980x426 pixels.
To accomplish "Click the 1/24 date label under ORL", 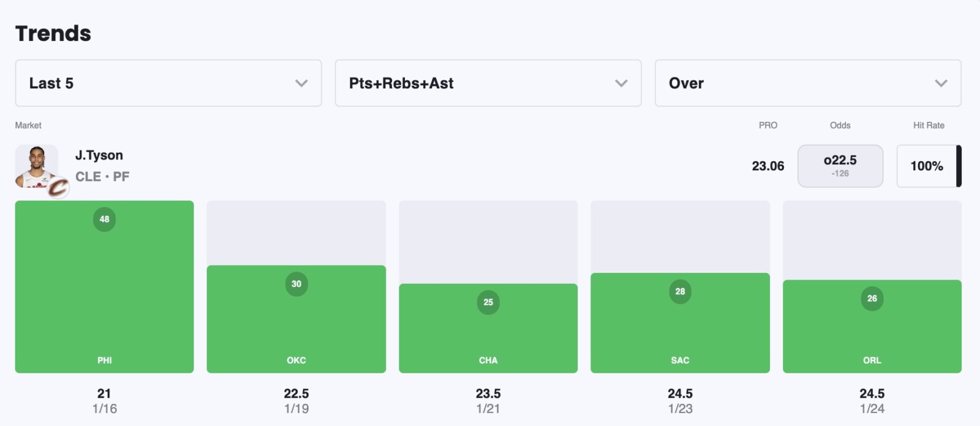I will 872,409.
